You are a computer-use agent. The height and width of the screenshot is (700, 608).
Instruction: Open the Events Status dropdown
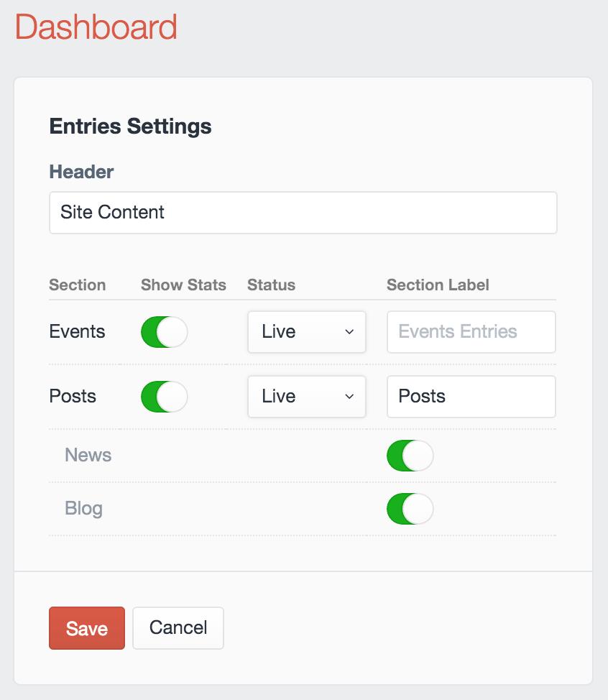(x=307, y=332)
